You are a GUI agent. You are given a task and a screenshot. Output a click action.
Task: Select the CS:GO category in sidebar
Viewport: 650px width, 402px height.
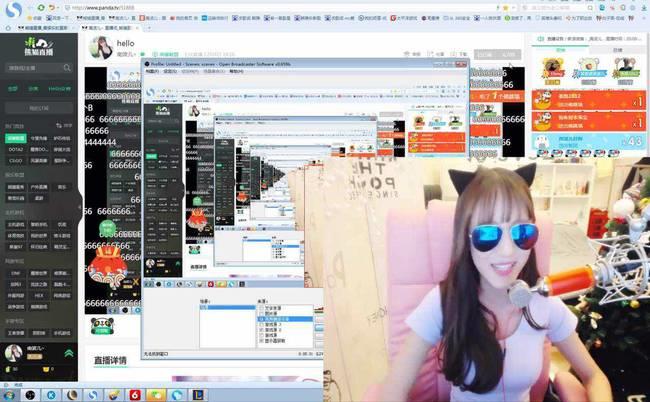tap(15, 160)
